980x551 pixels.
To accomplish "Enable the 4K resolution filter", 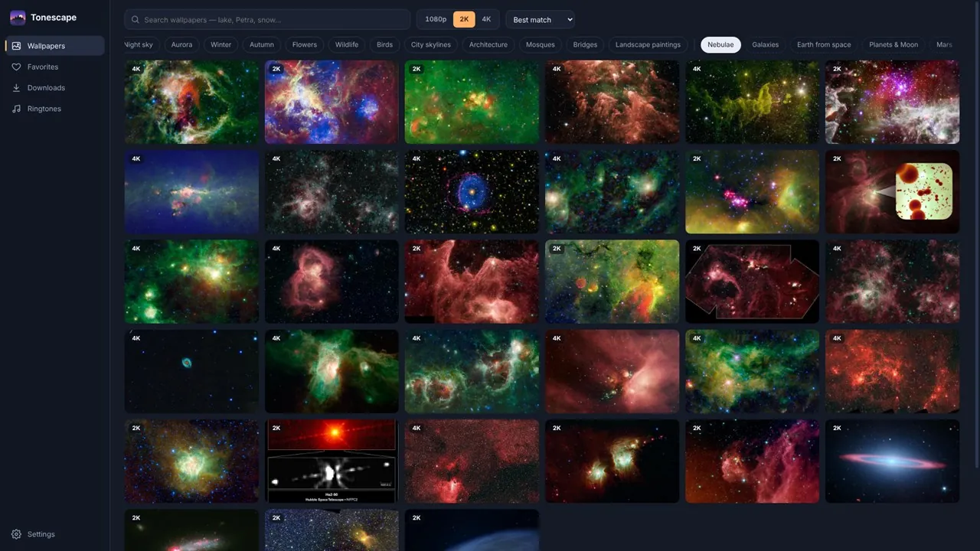I will (486, 19).
